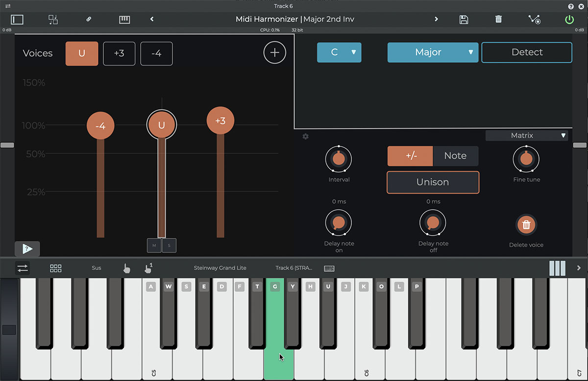The width and height of the screenshot is (588, 381).
Task: Toggle the S solo button under Unison voice
Action: pyautogui.click(x=169, y=245)
